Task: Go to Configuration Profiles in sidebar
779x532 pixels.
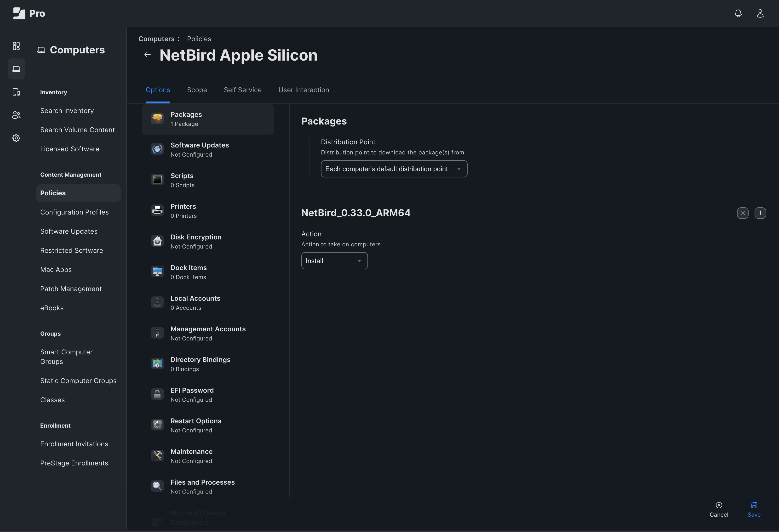Action: [74, 212]
